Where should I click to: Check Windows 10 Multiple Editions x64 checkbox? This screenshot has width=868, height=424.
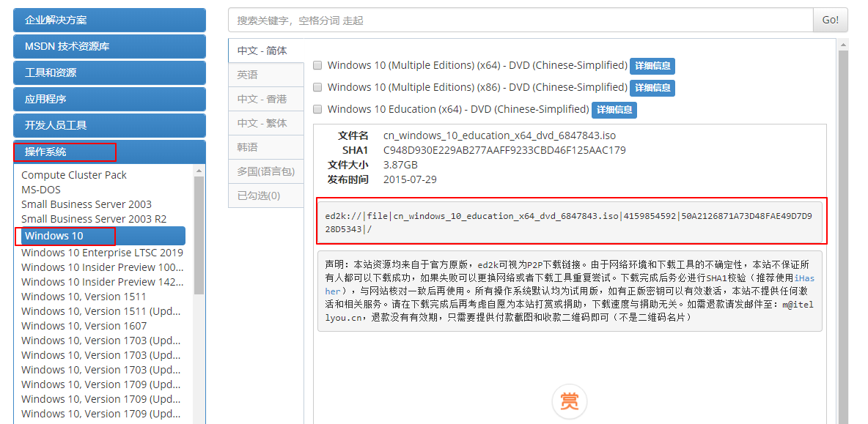pyautogui.click(x=317, y=65)
